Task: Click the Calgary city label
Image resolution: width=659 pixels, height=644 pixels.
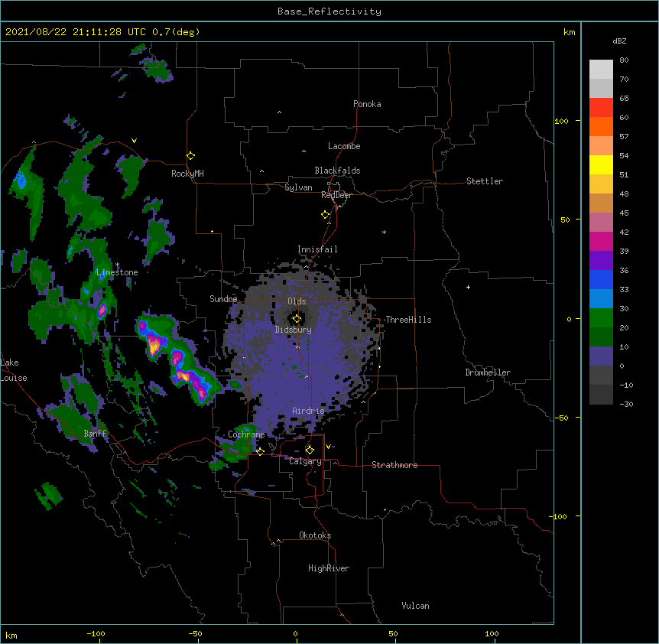Action: point(306,461)
